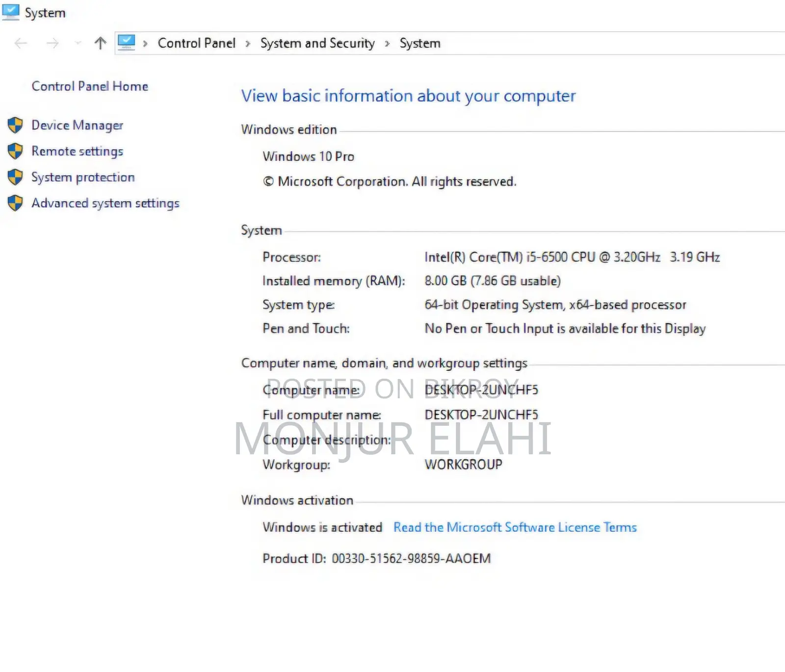Click shield icon beside System protection
785x672 pixels.
[x=15, y=177]
